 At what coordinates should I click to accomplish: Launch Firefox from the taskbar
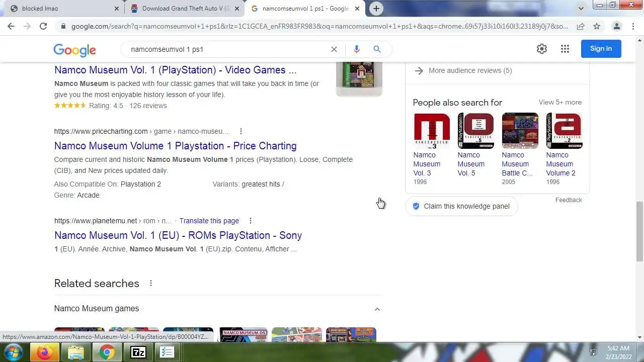point(44,352)
